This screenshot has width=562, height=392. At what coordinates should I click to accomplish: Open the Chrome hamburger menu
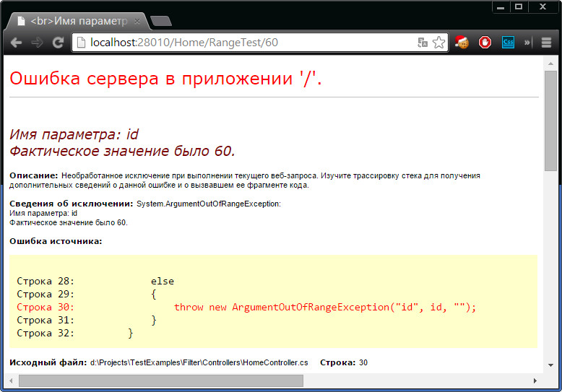[546, 43]
